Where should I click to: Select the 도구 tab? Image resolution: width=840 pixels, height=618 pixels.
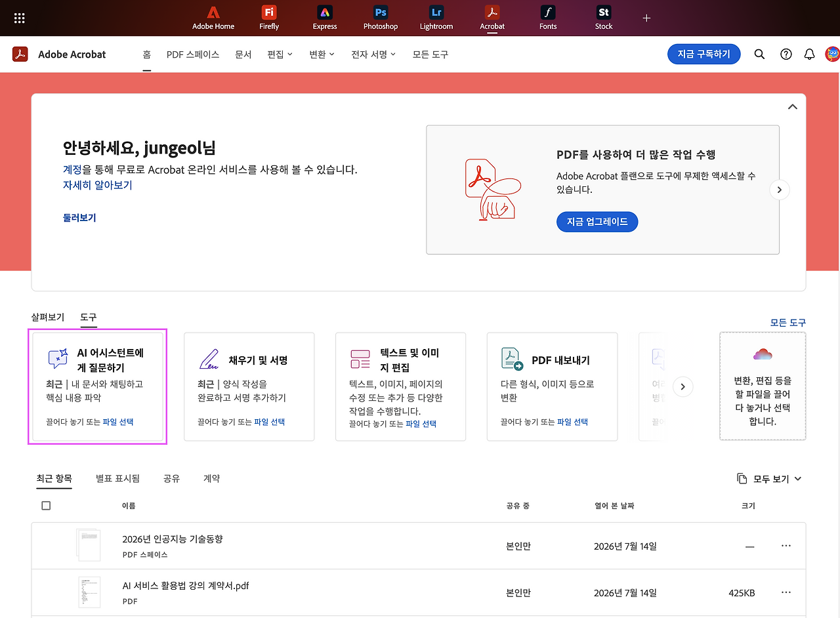[x=89, y=318]
